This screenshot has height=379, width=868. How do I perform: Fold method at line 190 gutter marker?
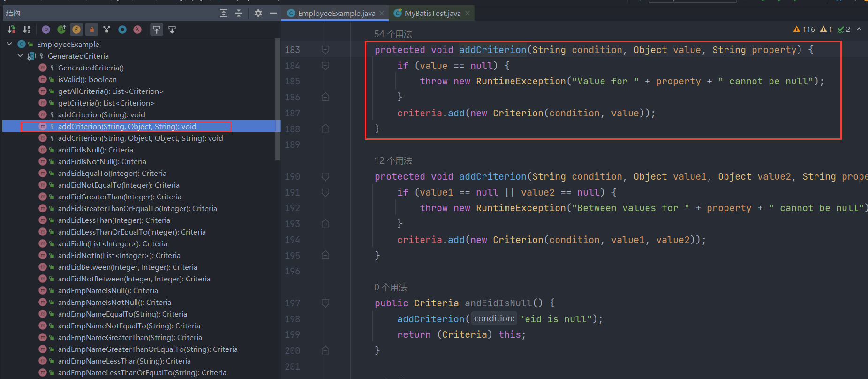pyautogui.click(x=325, y=176)
